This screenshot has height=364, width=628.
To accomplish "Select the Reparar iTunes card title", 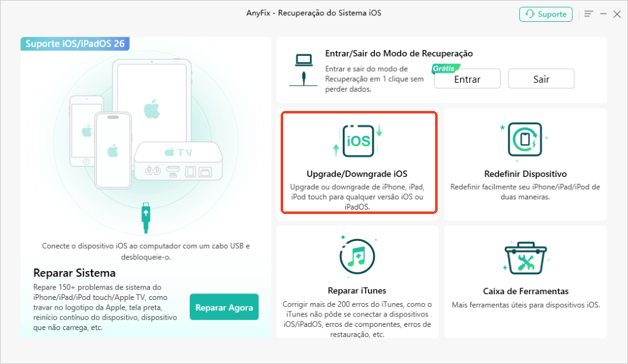I will 357,291.
